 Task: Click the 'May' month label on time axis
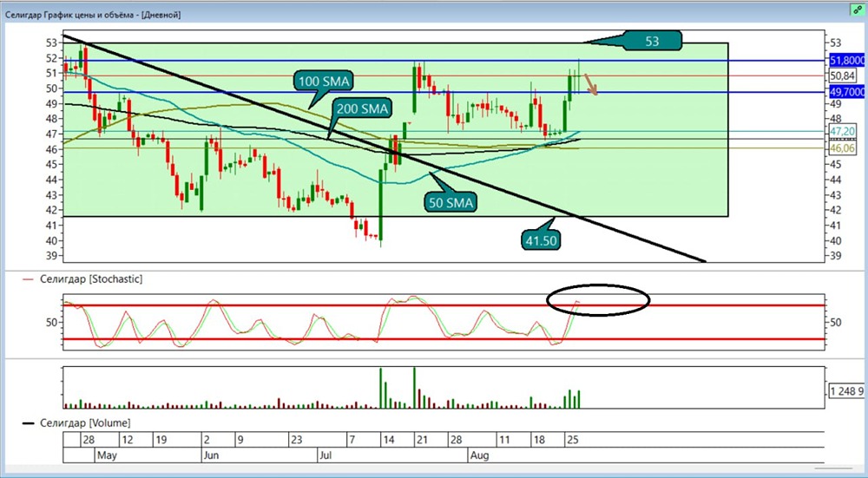(105, 457)
